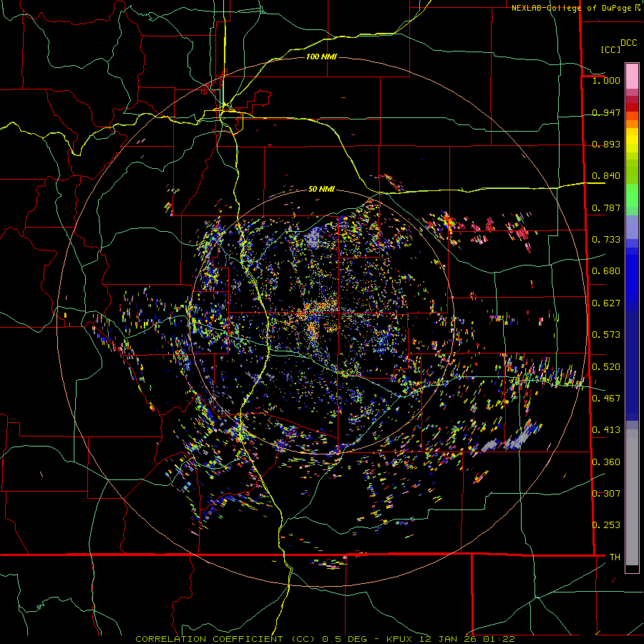Click the TH threshold label on the scale
Screen dimensions: 644x644
tap(615, 557)
